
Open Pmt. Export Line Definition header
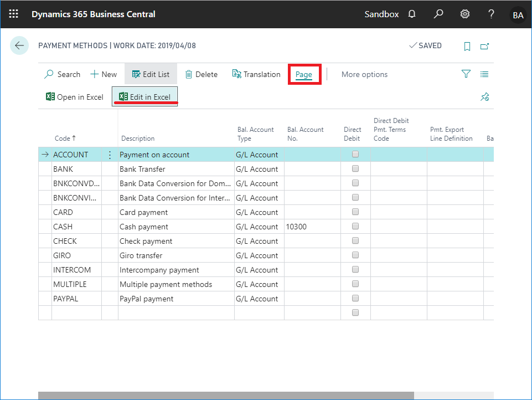tap(451, 134)
